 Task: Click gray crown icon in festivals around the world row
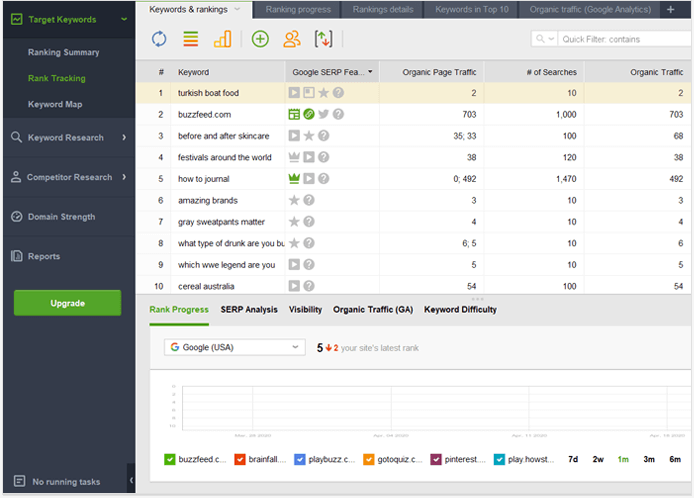tap(294, 157)
